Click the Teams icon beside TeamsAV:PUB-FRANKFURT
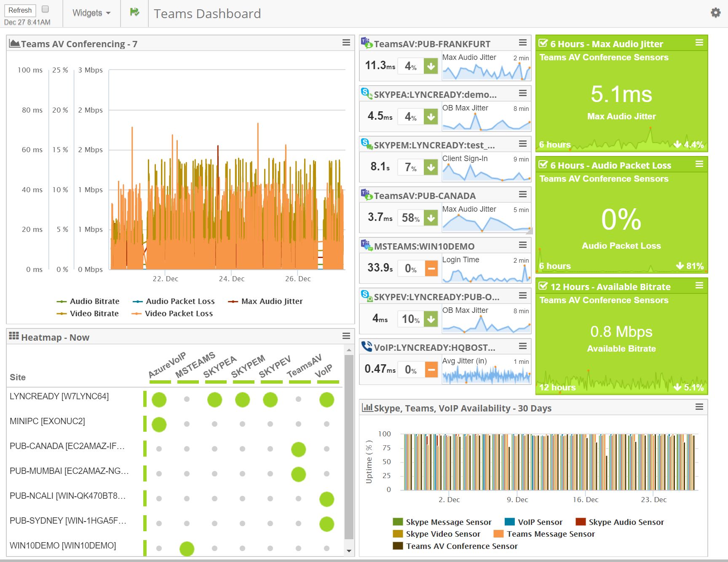This screenshot has height=562, width=728. [x=367, y=43]
